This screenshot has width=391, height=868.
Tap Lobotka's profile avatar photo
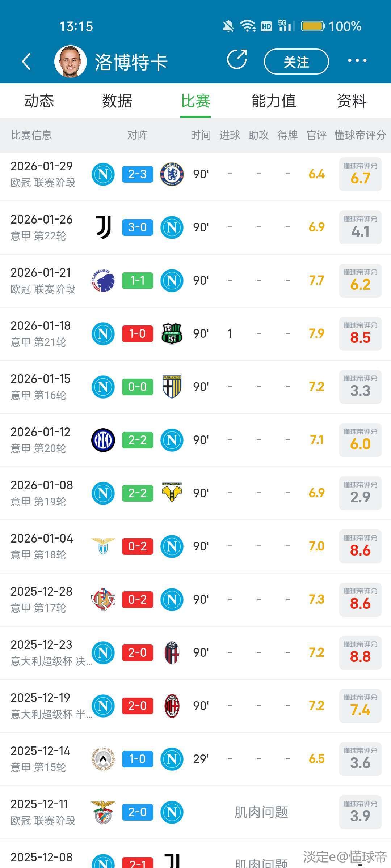point(71,61)
